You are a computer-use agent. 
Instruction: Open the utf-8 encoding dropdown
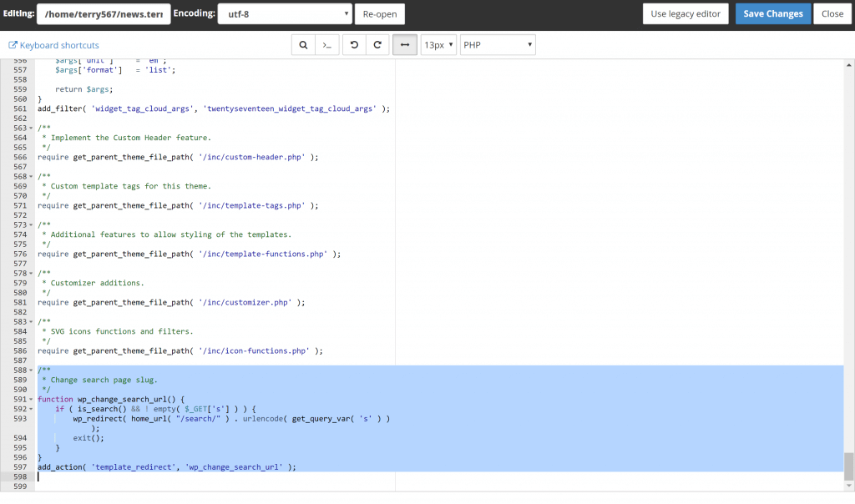coord(285,14)
